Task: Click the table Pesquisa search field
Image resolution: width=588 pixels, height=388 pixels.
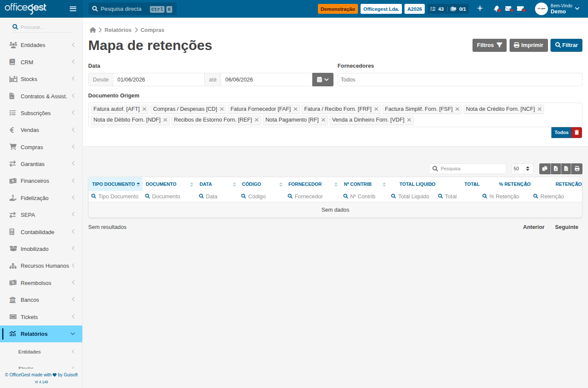Action: click(x=467, y=169)
